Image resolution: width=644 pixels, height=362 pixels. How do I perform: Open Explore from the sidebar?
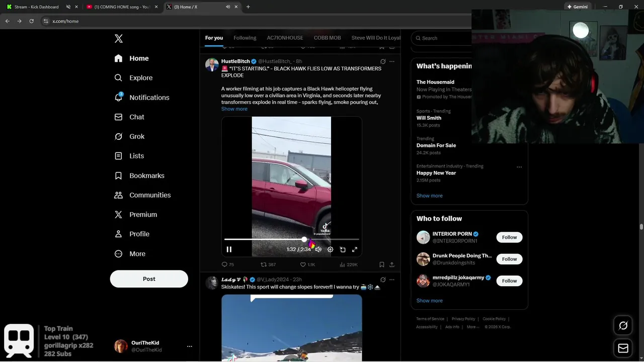point(134,78)
